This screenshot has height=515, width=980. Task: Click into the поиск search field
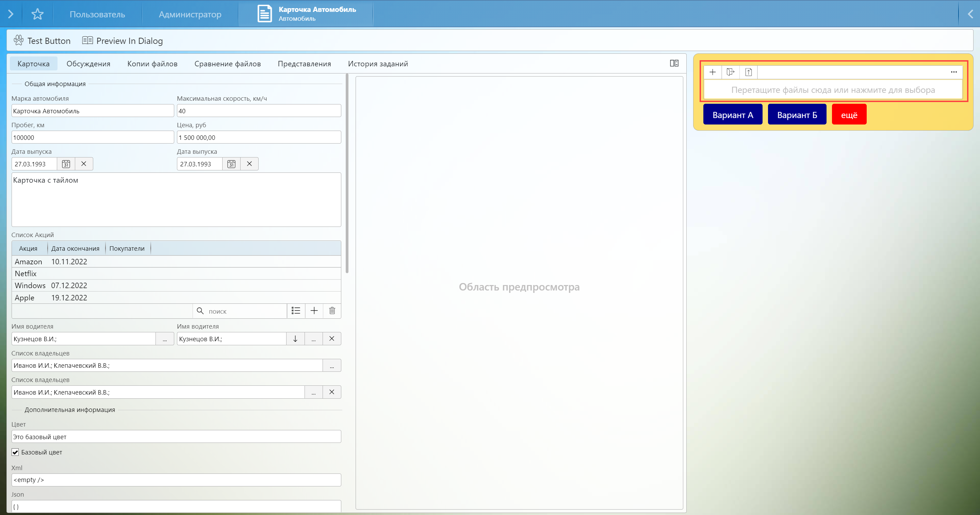[244, 311]
